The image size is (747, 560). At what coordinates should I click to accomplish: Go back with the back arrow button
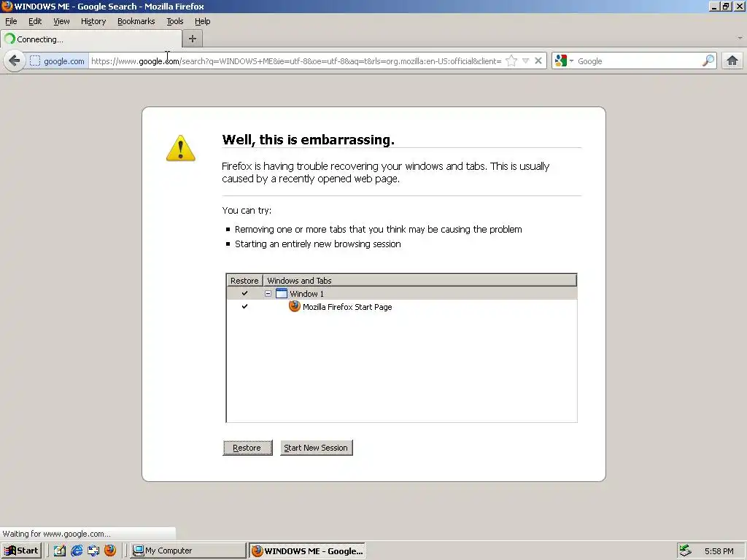point(15,61)
